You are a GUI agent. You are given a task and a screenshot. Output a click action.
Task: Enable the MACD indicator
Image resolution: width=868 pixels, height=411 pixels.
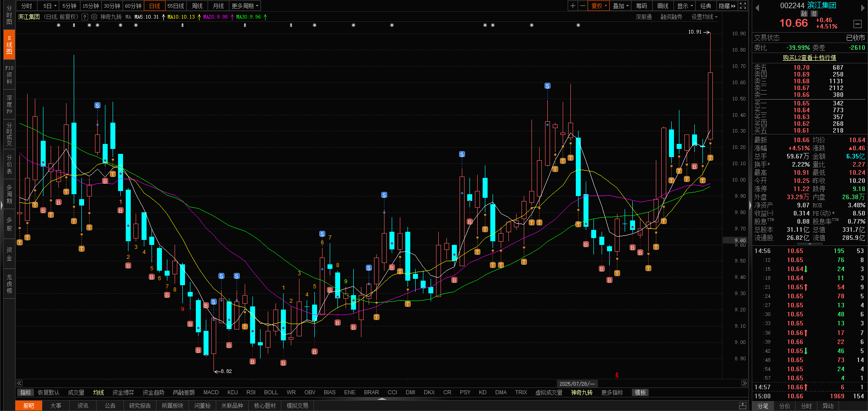[x=211, y=392]
